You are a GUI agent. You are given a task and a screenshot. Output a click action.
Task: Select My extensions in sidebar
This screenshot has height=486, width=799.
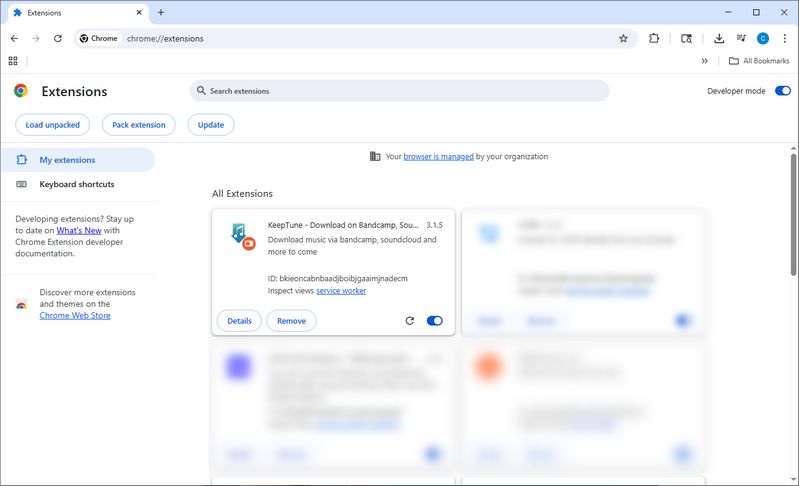point(67,160)
